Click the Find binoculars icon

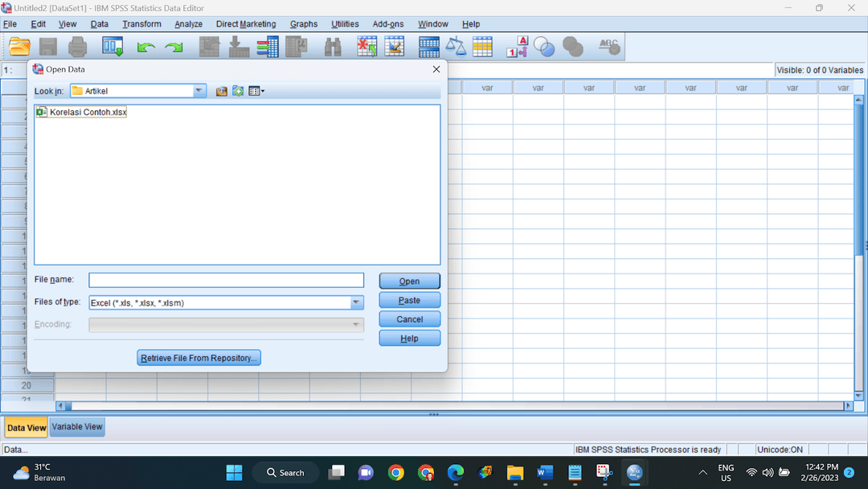tap(333, 47)
